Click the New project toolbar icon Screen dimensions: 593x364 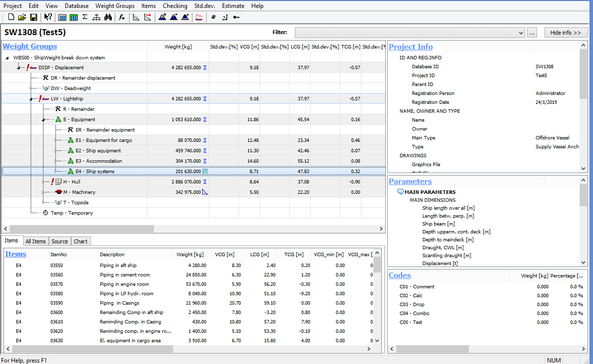pyautogui.click(x=11, y=17)
